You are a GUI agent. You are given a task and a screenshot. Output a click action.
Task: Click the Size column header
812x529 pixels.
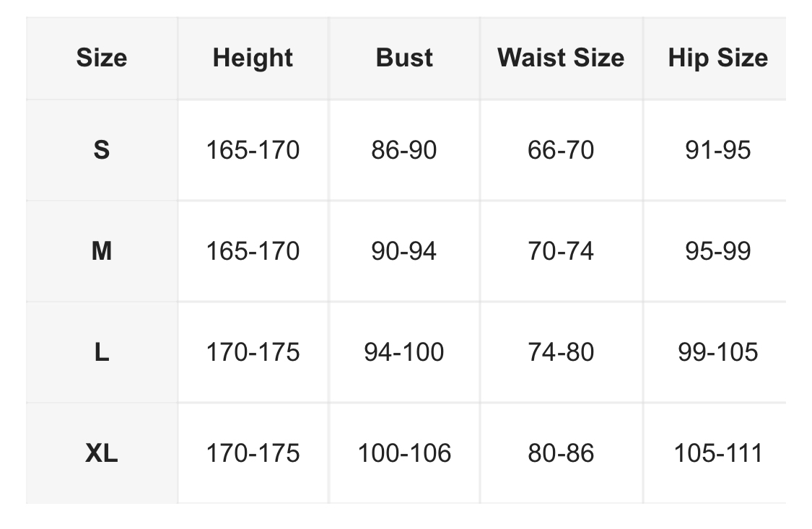click(101, 58)
